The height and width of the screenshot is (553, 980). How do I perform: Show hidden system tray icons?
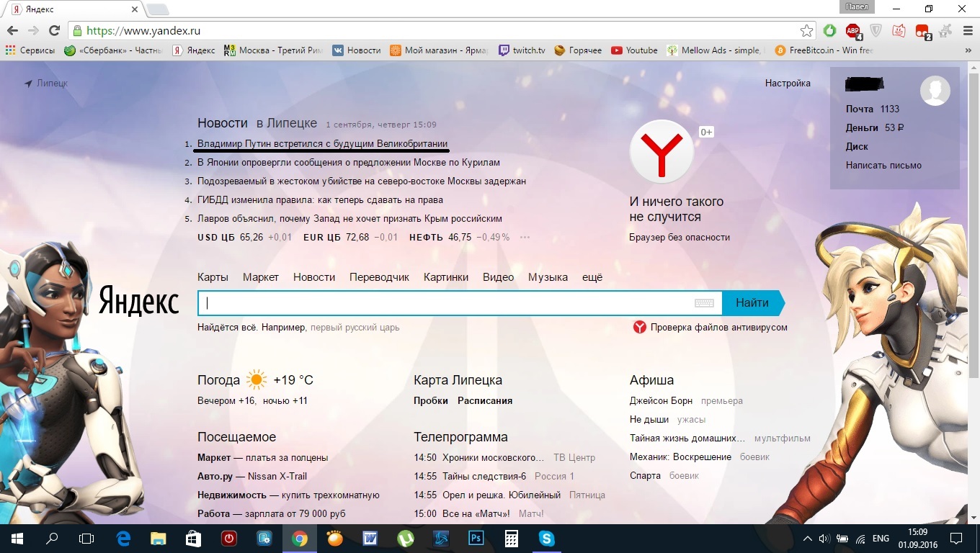click(x=807, y=538)
